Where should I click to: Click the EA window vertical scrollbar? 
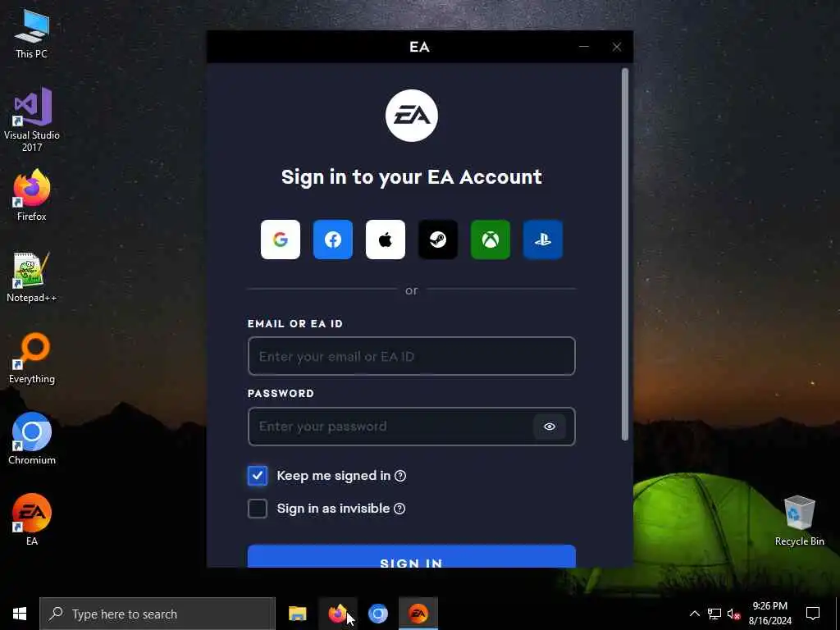tap(624, 254)
